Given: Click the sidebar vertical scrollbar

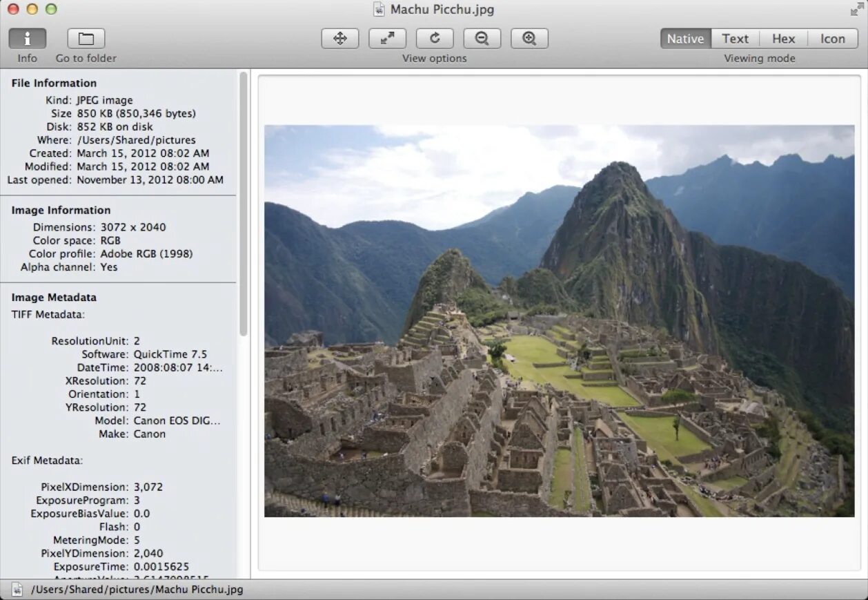Looking at the screenshot, I should (x=243, y=204).
